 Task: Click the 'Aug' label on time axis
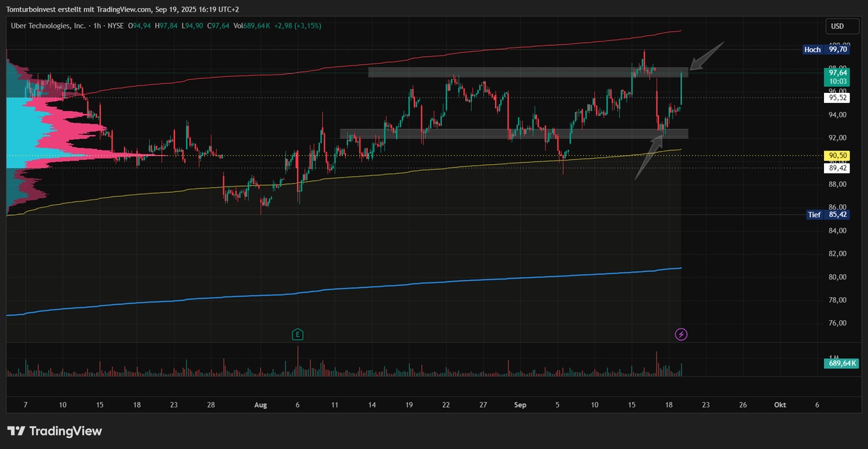(x=261, y=405)
